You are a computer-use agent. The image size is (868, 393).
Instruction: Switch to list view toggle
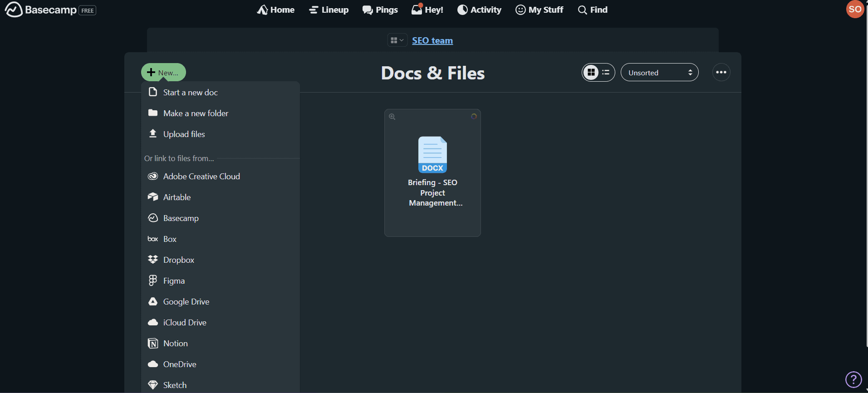pos(606,73)
